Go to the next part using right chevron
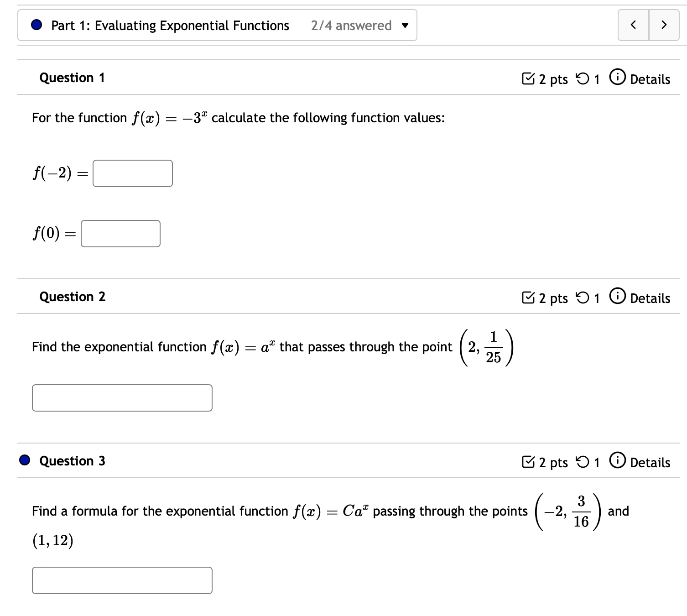The height and width of the screenshot is (616, 687). [664, 26]
